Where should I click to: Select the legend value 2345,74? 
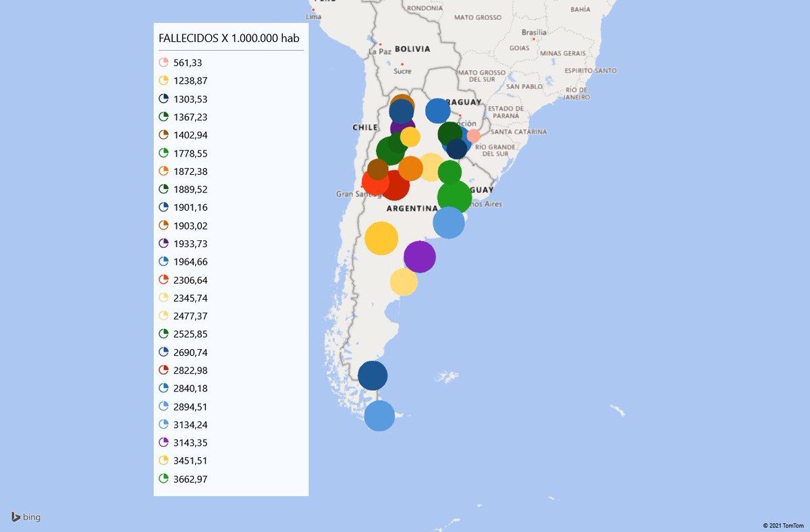point(190,298)
